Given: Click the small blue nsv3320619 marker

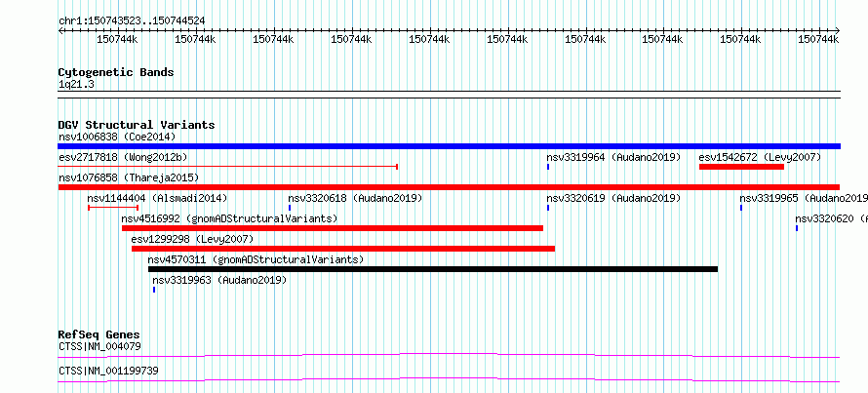Looking at the screenshot, I should (x=548, y=208).
